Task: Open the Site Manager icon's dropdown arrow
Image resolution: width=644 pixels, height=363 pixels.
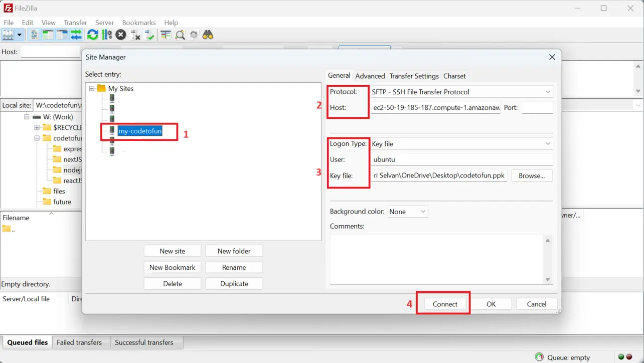Action: (x=20, y=35)
